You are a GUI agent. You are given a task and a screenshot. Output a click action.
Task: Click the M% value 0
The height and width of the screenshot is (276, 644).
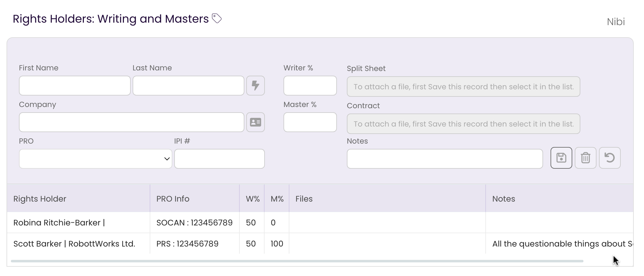click(x=277, y=223)
